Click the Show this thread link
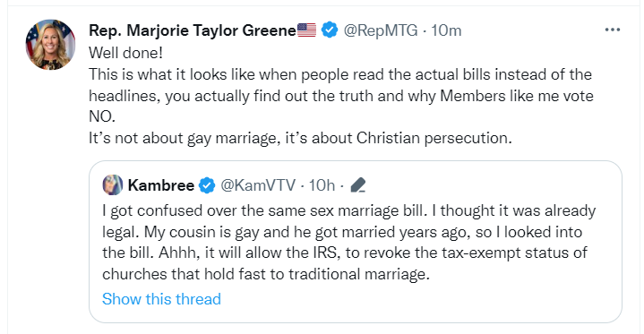The height and width of the screenshot is (334, 644). click(161, 299)
